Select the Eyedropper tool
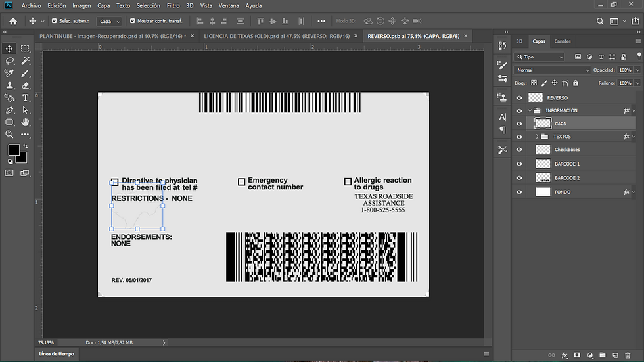Viewport: 644px width, 362px height. 9,73
